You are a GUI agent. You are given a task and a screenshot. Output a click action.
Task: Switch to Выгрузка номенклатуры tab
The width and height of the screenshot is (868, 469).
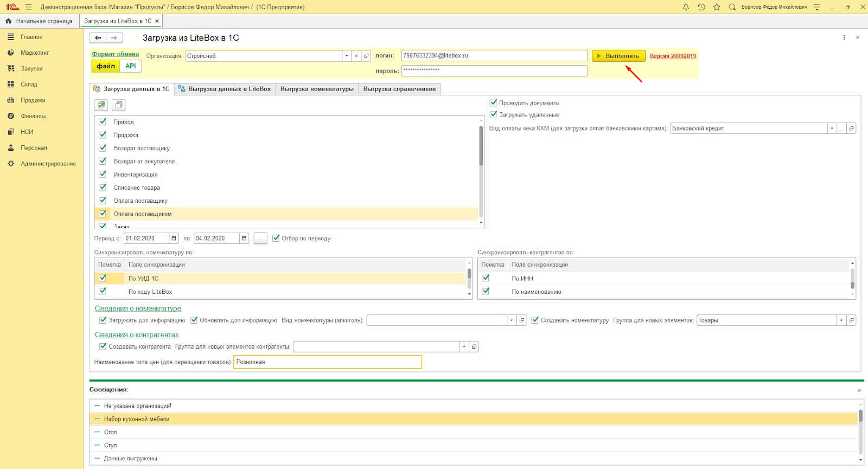tap(317, 89)
